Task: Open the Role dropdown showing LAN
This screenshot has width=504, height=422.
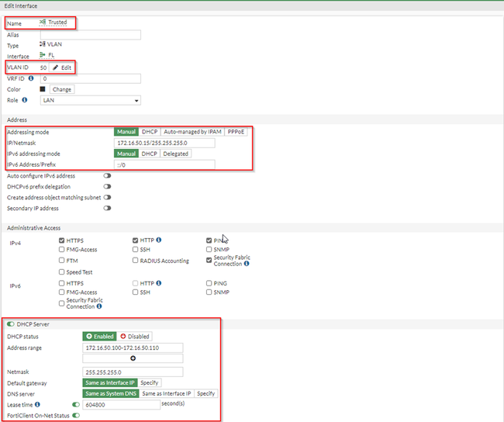Action: (90, 100)
